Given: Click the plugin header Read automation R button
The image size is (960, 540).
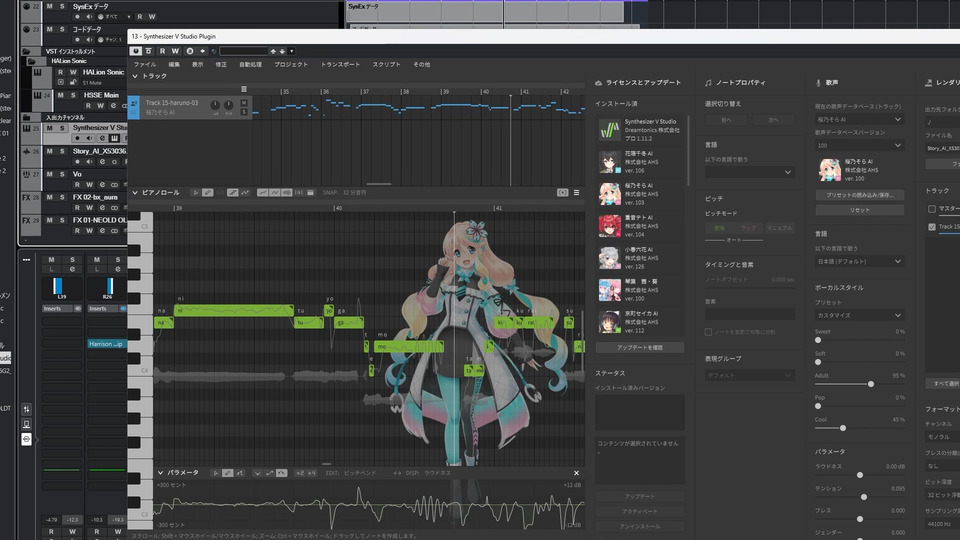Looking at the screenshot, I should point(162,51).
